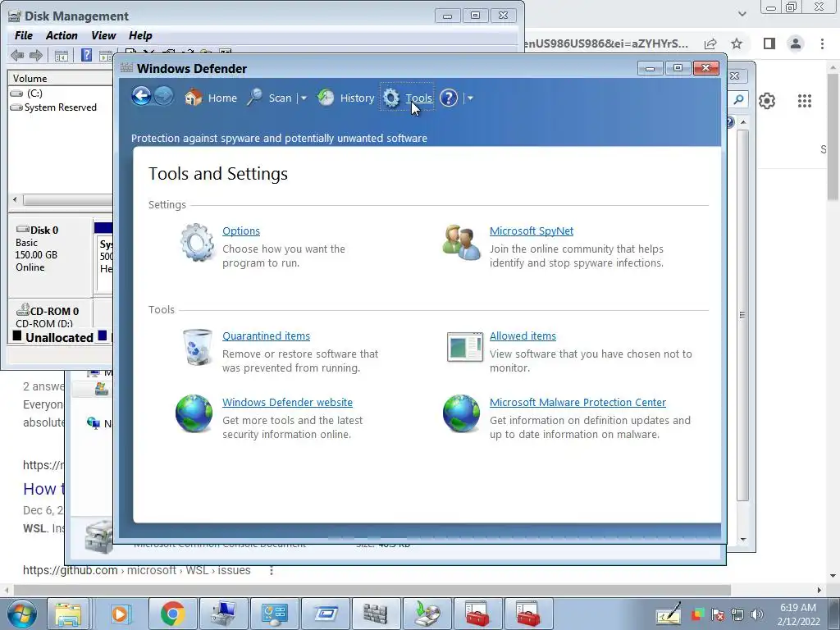
Task: Open Chrome three-dot menu
Action: [x=822, y=43]
